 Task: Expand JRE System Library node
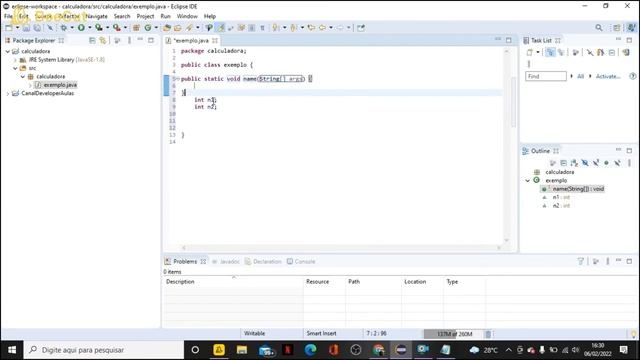tap(16, 60)
